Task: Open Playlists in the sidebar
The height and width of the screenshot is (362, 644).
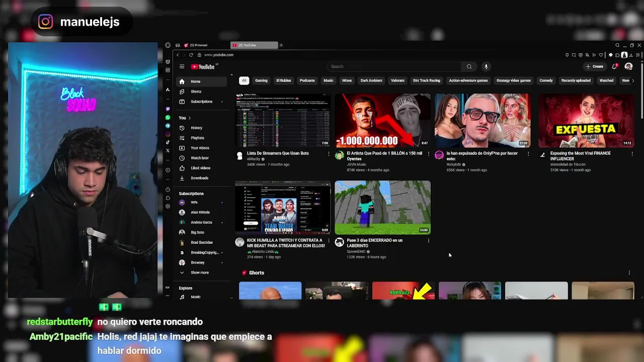Action: (202, 138)
